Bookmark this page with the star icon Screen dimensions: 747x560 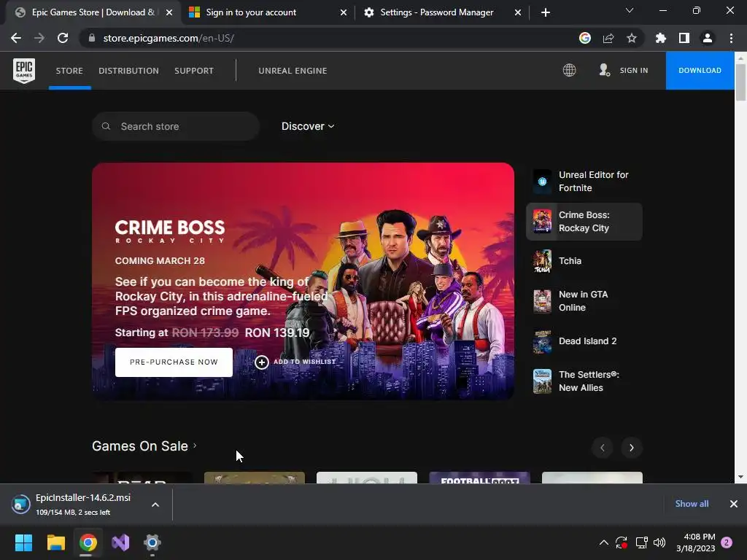[632, 38]
